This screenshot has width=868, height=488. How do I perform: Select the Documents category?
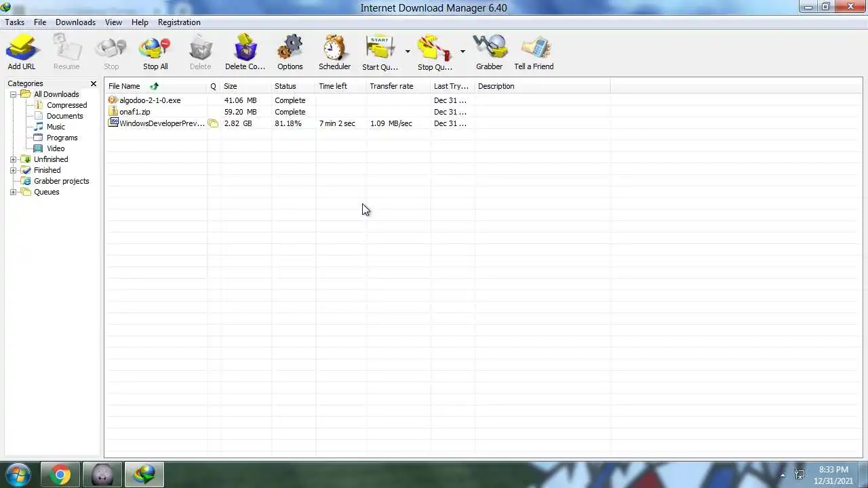click(x=64, y=116)
